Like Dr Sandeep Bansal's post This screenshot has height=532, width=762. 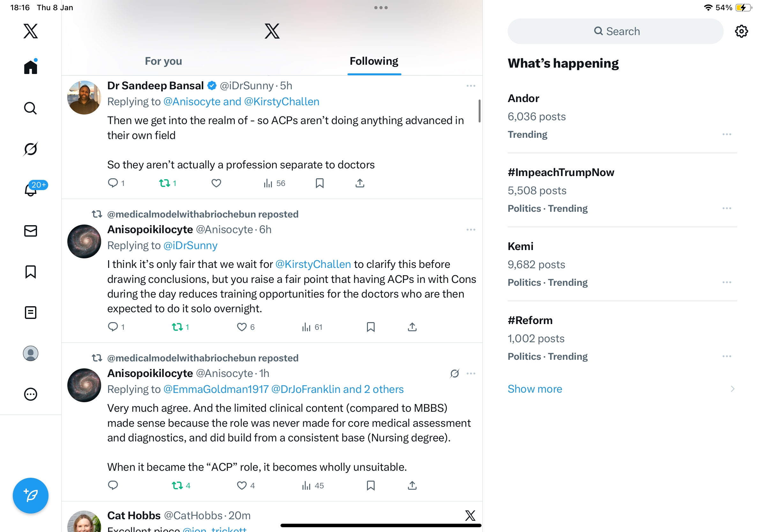[x=216, y=183]
